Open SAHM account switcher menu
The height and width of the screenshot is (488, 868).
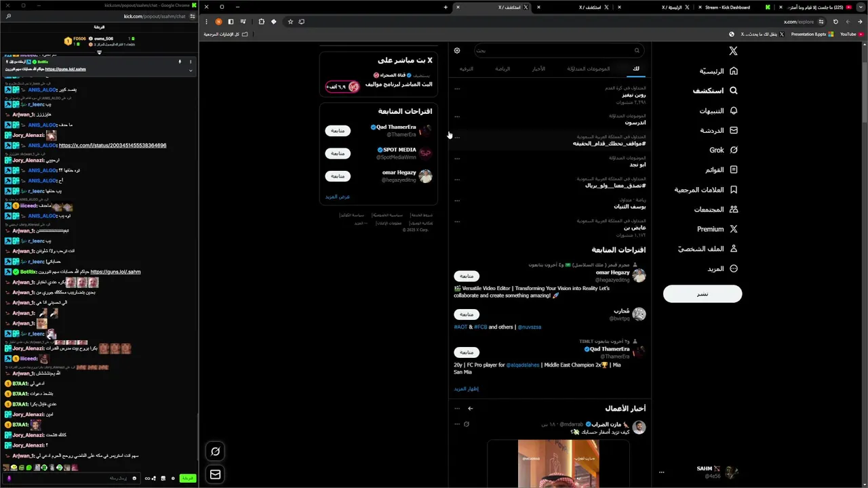pyautogui.click(x=699, y=472)
